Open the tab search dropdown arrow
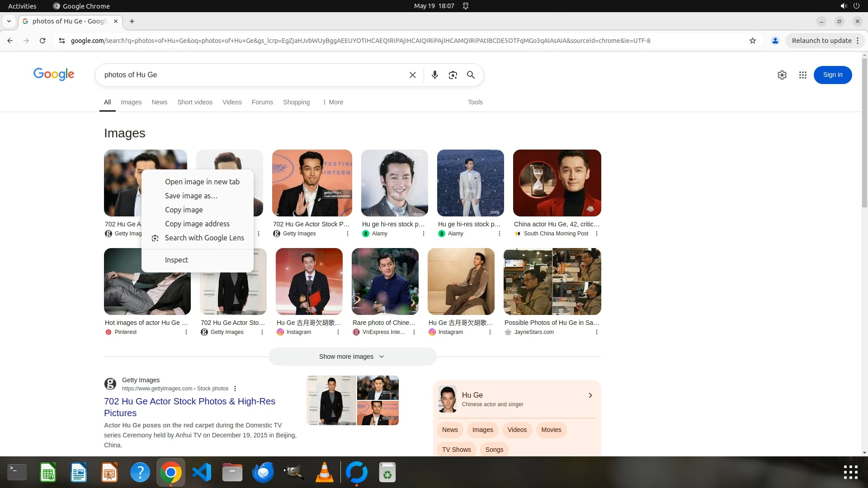Image resolution: width=868 pixels, height=488 pixels. (x=9, y=21)
